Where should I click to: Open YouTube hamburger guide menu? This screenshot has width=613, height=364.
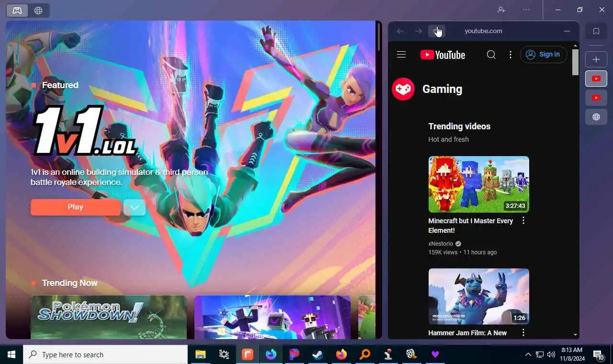(401, 55)
